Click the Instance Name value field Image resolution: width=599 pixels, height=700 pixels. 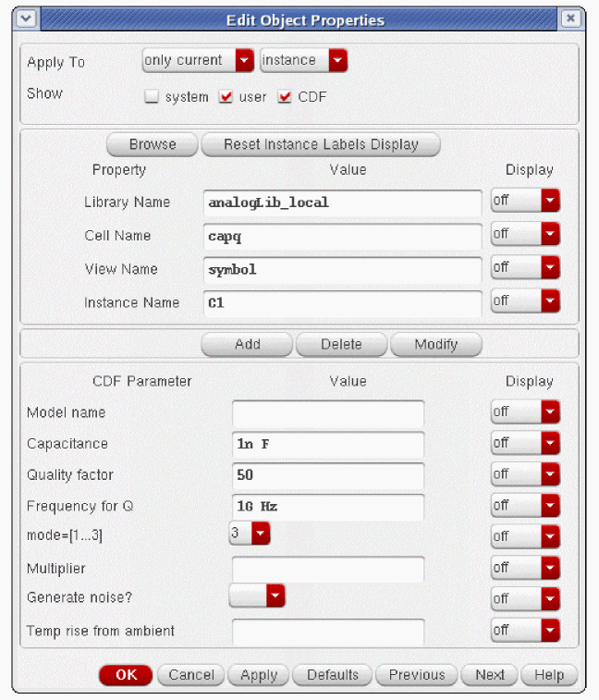[x=342, y=303]
